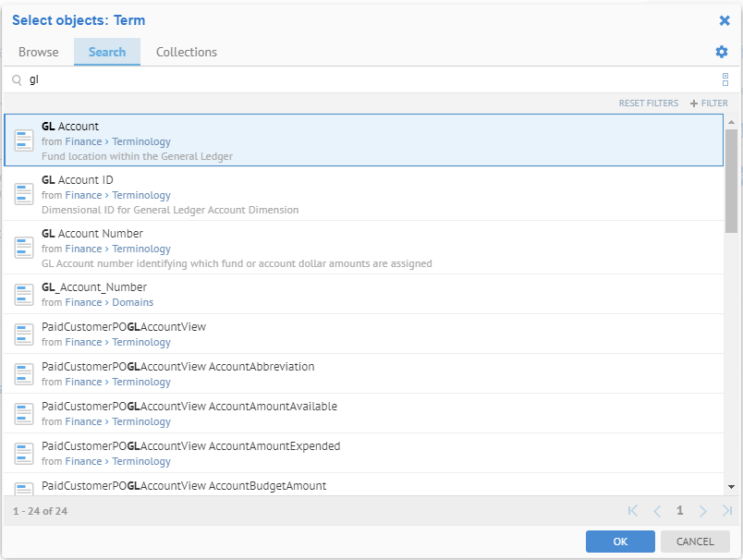This screenshot has height=560, width=743.
Task: Click the GL Account ID term icon
Action: click(25, 194)
